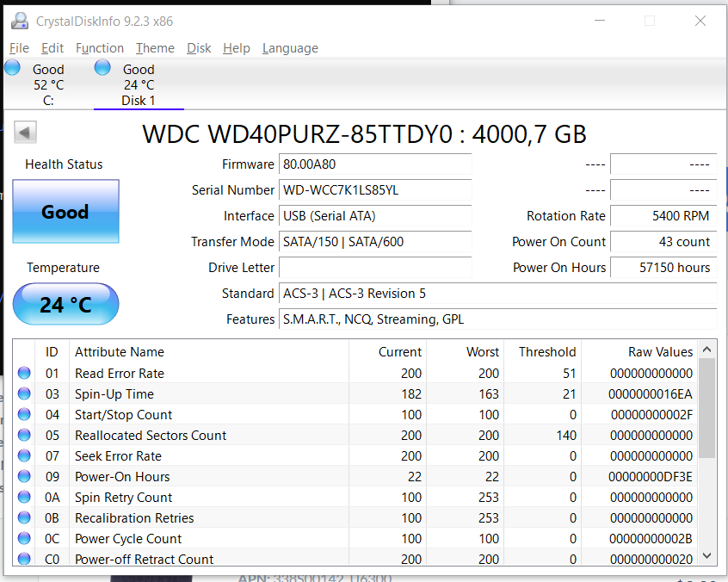Open the Function menu
The image size is (728, 582).
tap(100, 48)
